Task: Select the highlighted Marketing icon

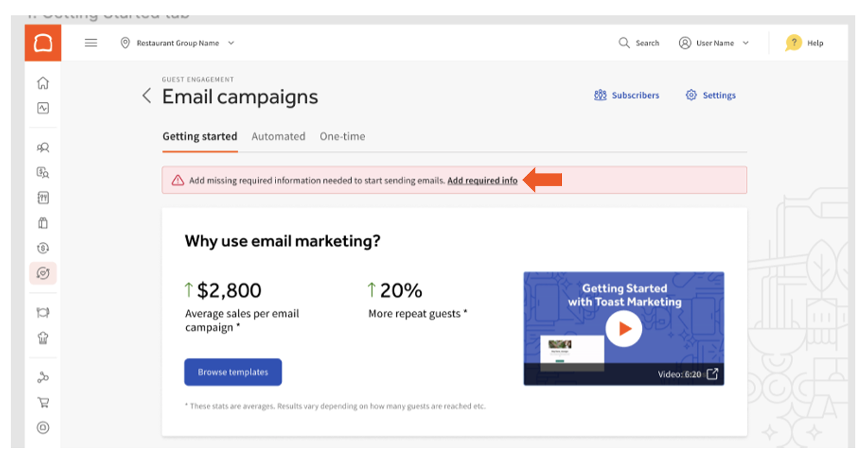Action: [x=43, y=272]
